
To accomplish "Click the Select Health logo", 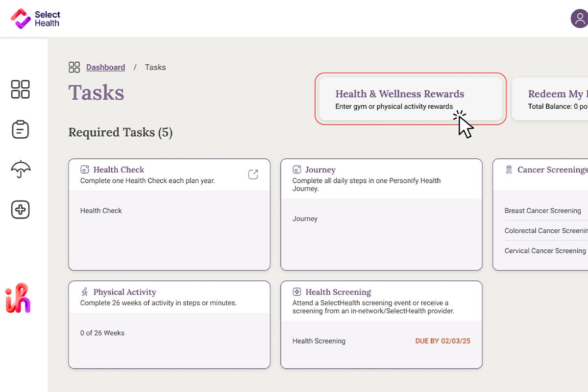I will point(35,19).
